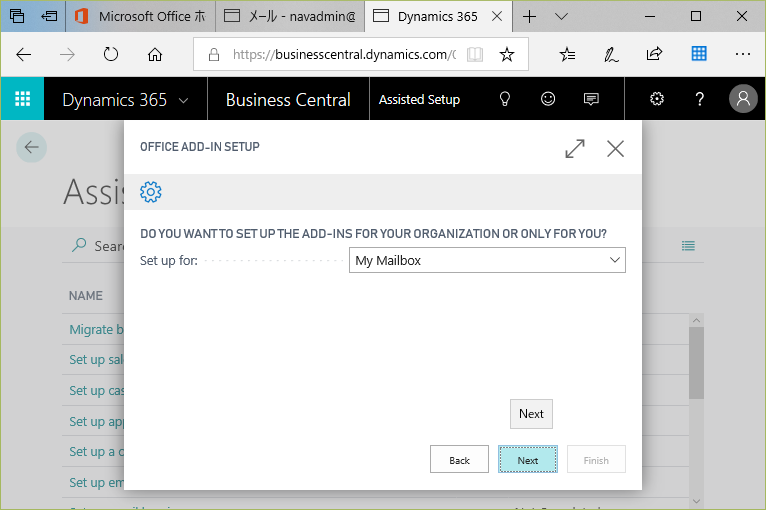
Task: Refresh the browser page
Action: pyautogui.click(x=111, y=54)
